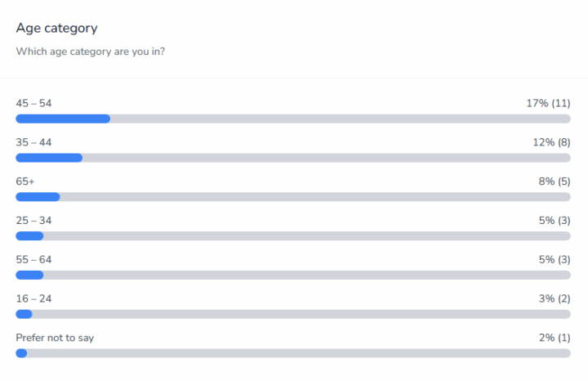Click the 65+ label
The image size is (588, 381).
pyautogui.click(x=25, y=182)
